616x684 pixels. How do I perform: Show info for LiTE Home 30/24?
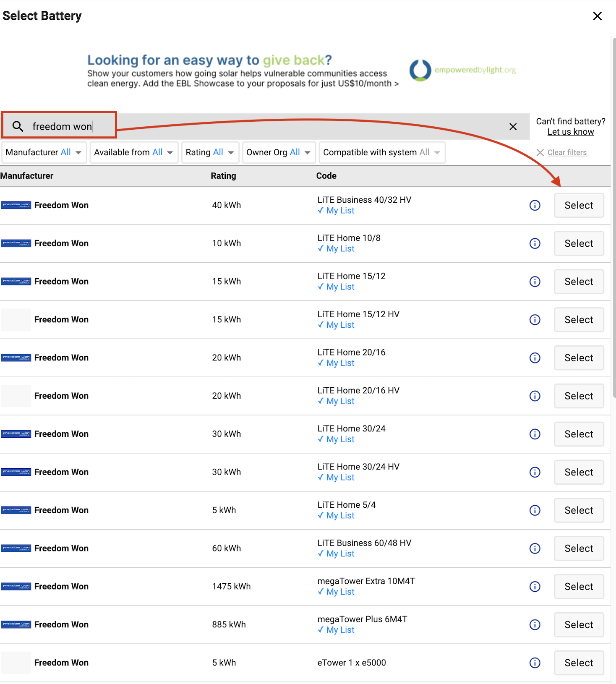coord(535,434)
